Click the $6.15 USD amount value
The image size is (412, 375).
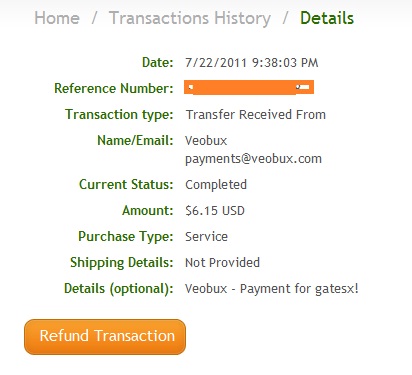click(215, 210)
